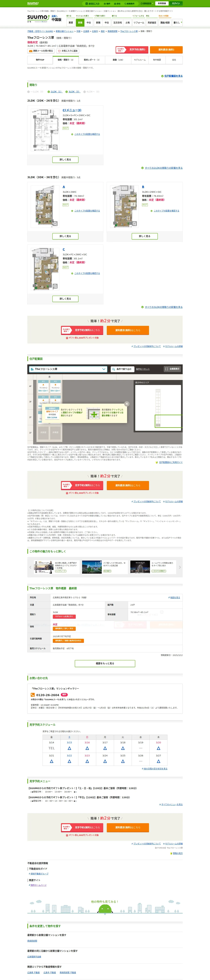Click top 見学予約(無料) red button
Image resolution: width=210 pixels, height=980 pixels.
click(132, 50)
